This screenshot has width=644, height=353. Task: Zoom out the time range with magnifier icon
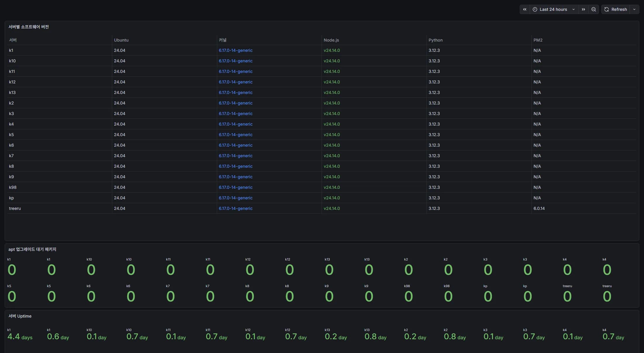tap(593, 9)
